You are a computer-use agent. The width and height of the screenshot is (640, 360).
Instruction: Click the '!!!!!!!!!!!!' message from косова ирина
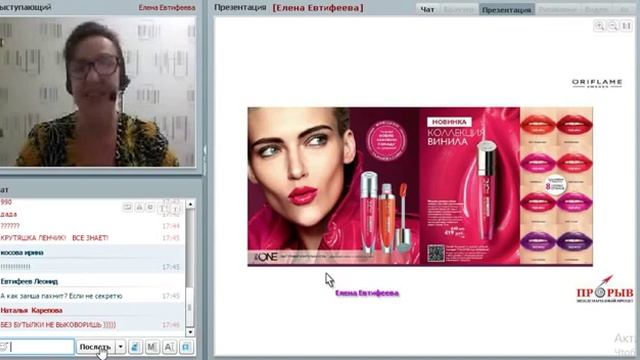coord(16,267)
